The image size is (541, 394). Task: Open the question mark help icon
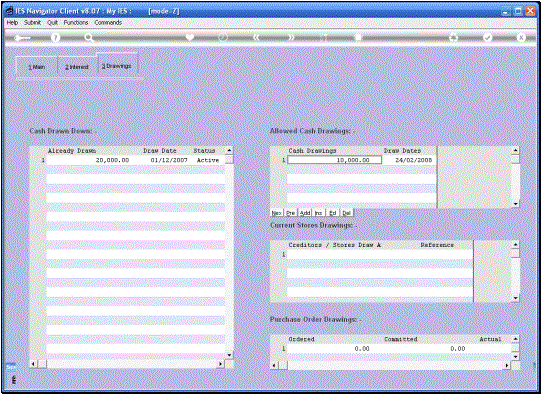tap(56, 38)
